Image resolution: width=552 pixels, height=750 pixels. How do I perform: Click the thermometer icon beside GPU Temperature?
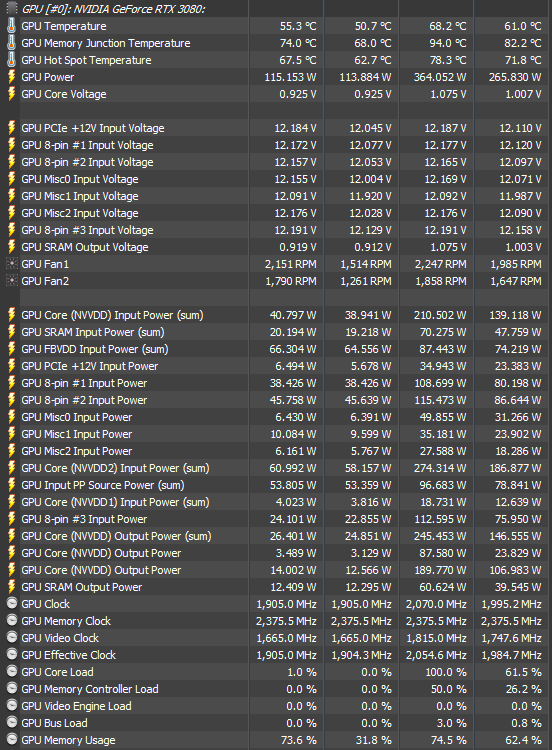11,26
